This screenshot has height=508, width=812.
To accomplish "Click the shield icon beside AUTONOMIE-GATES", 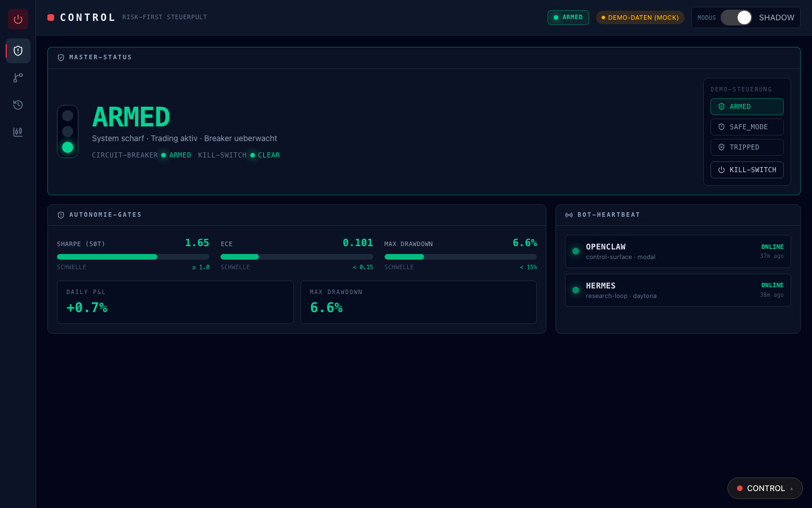I will [x=61, y=215].
